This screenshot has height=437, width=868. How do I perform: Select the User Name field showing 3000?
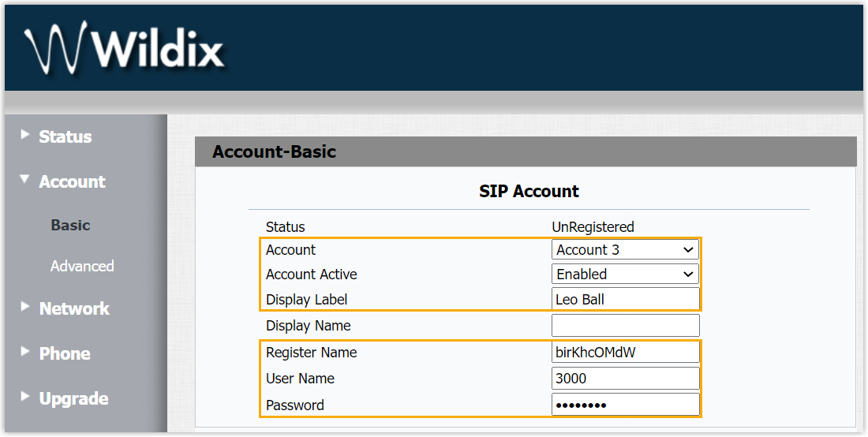(x=625, y=379)
